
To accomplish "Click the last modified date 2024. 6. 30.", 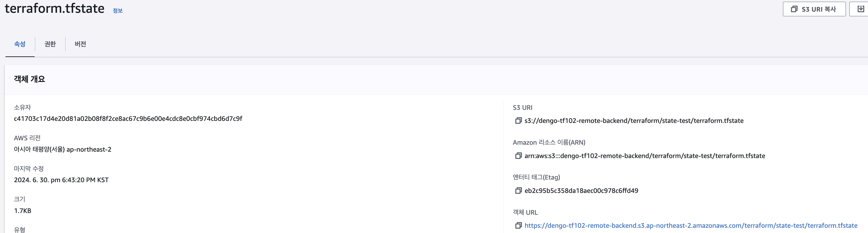I will coord(61,180).
